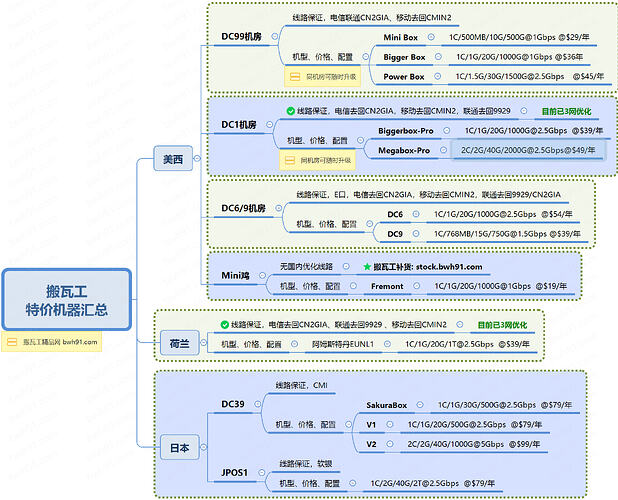Collapse the Mini鸡 branch circle
Viewport: 618px width, 500px height.
262,275
